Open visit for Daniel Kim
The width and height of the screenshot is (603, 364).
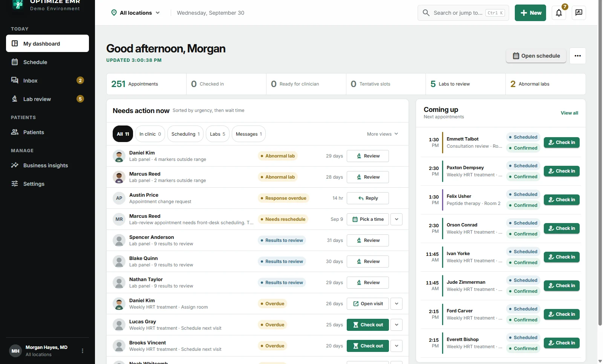click(368, 304)
